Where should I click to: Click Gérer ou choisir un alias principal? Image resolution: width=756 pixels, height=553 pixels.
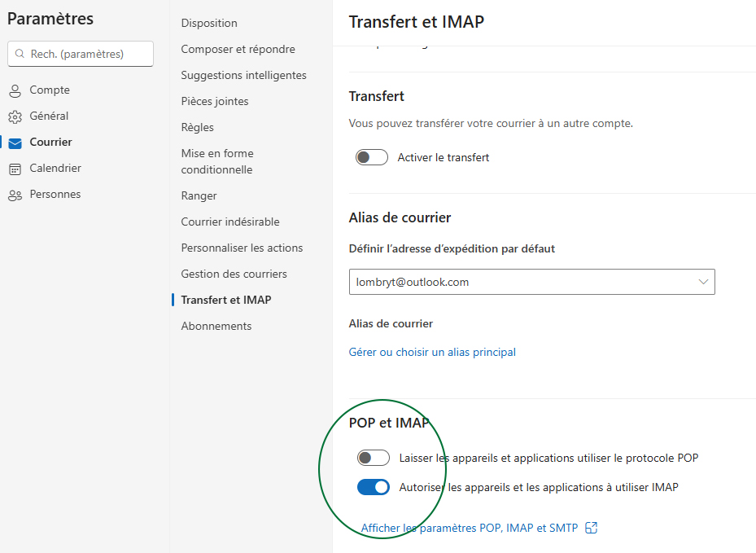(432, 352)
